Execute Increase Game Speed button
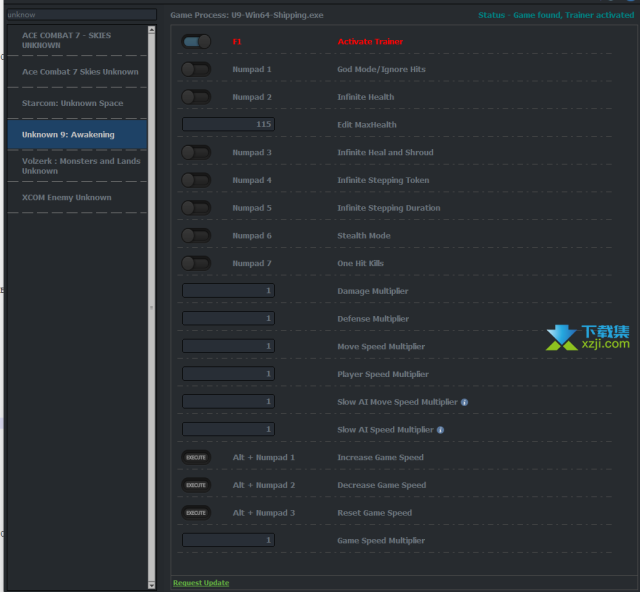The image size is (640, 592). (x=196, y=457)
